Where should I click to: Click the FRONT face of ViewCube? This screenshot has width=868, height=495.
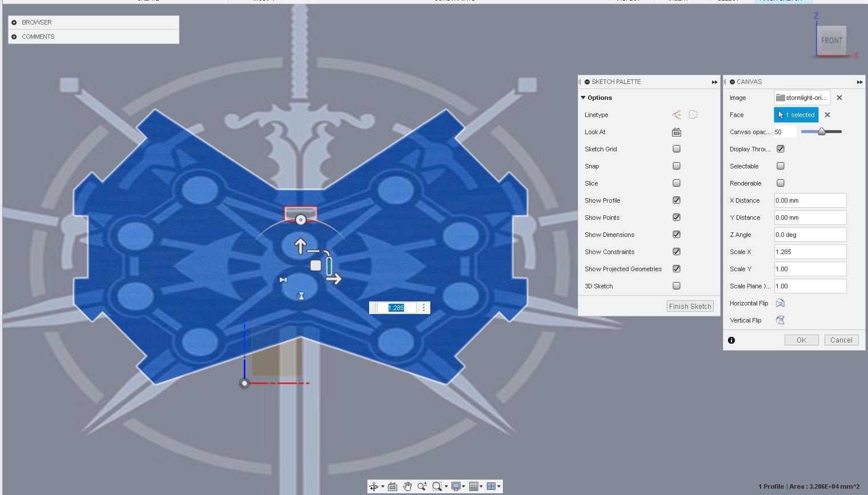(x=831, y=40)
